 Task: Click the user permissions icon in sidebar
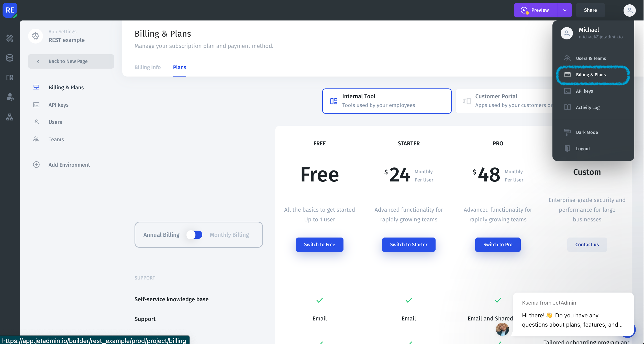click(10, 97)
